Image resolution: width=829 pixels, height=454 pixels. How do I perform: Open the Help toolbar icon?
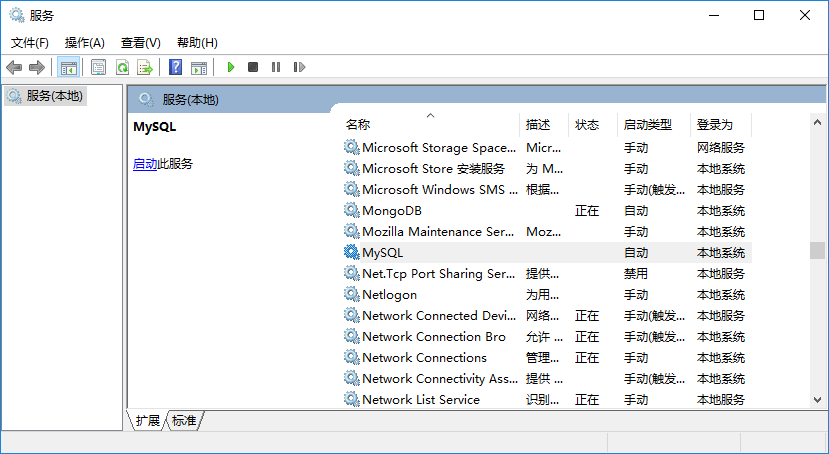click(x=175, y=67)
